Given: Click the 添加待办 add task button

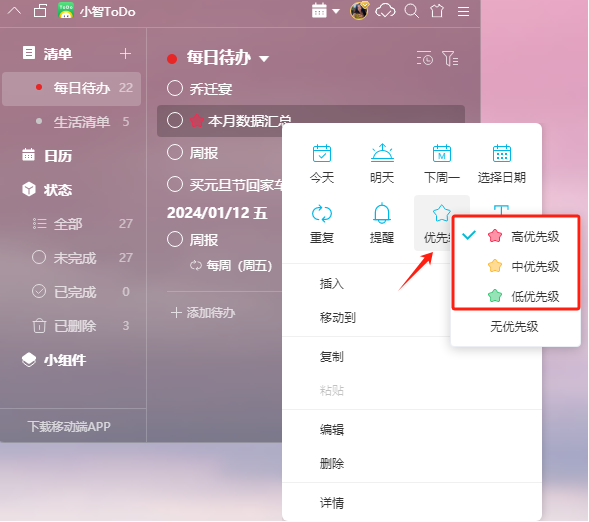Looking at the screenshot, I should tap(203, 312).
